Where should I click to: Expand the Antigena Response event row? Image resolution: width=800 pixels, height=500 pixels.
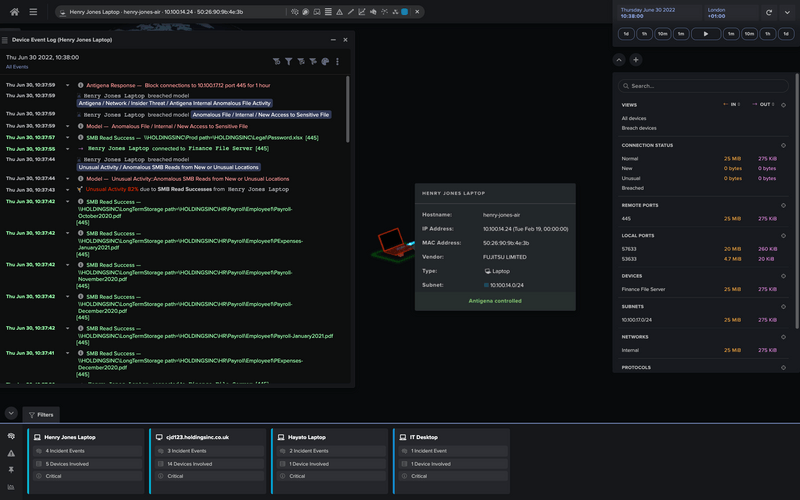pyautogui.click(x=68, y=86)
